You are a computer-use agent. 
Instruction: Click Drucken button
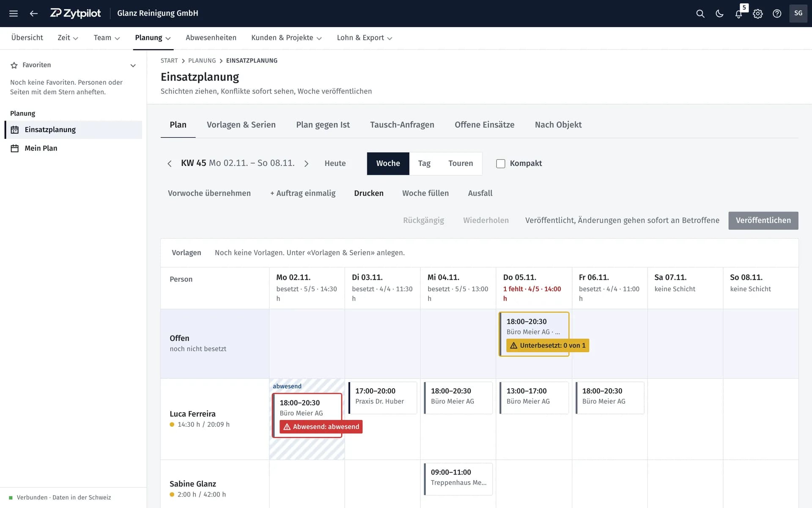tap(369, 193)
